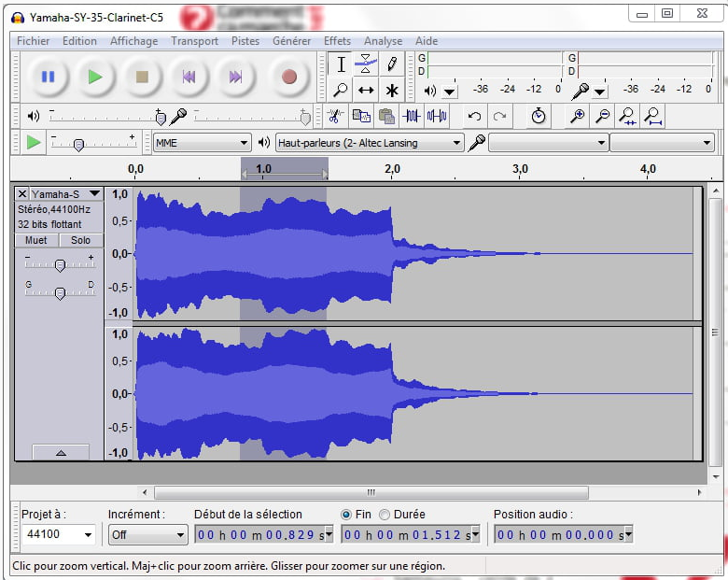This screenshot has width=728, height=580.
Task: Open the output meter dropdown arrow
Action: tap(450, 92)
